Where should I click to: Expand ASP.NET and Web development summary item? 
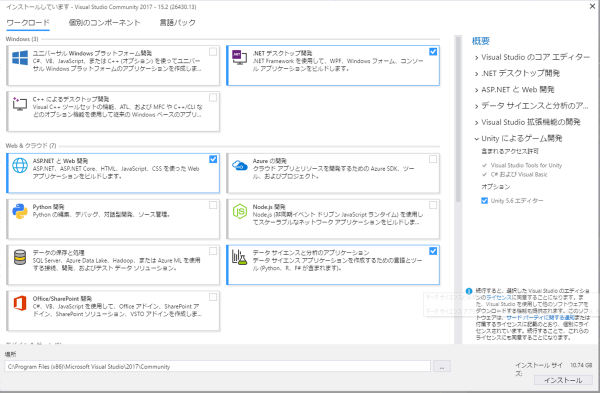click(x=476, y=90)
